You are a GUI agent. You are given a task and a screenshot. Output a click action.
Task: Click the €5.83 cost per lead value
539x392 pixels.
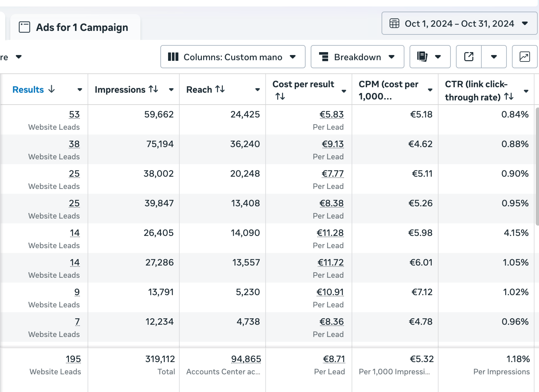tap(331, 115)
